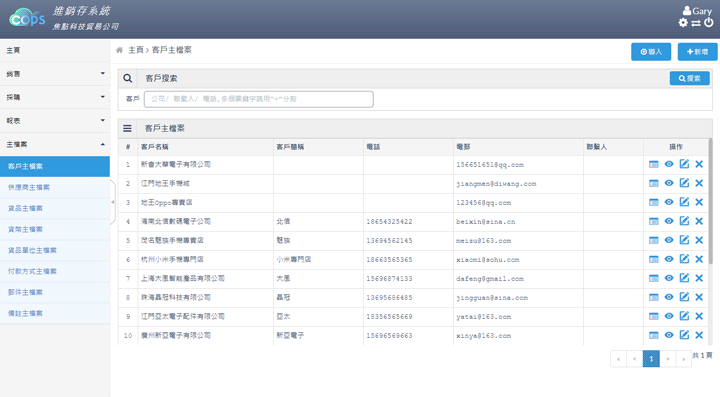Delete the 156651651@qq.com customer row
Image resolution: width=720 pixels, height=397 pixels.
click(x=699, y=164)
